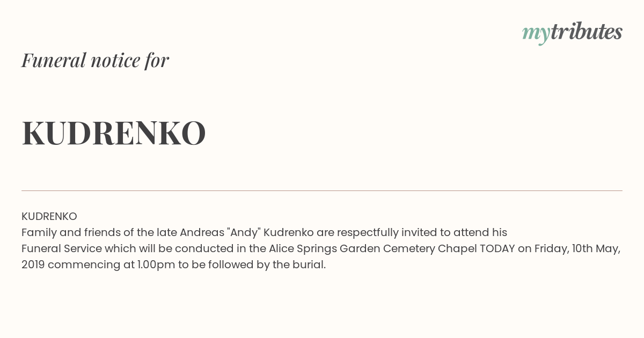Click the word TODAY
Viewport: 644px width, 338px height.
point(497,248)
